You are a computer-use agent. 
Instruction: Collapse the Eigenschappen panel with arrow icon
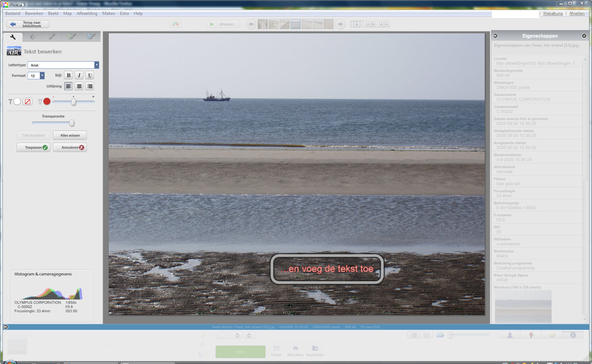pyautogui.click(x=495, y=36)
